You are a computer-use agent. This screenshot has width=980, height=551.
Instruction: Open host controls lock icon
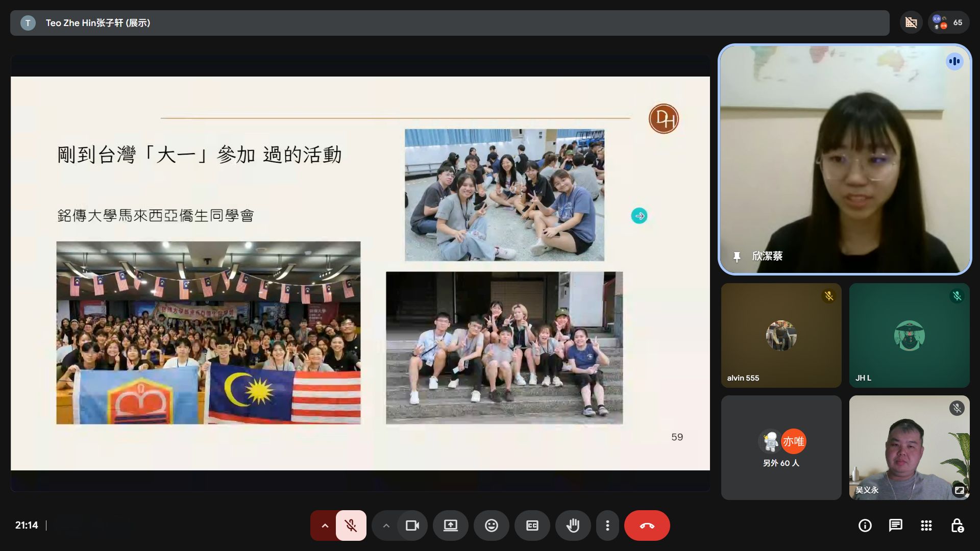(957, 525)
